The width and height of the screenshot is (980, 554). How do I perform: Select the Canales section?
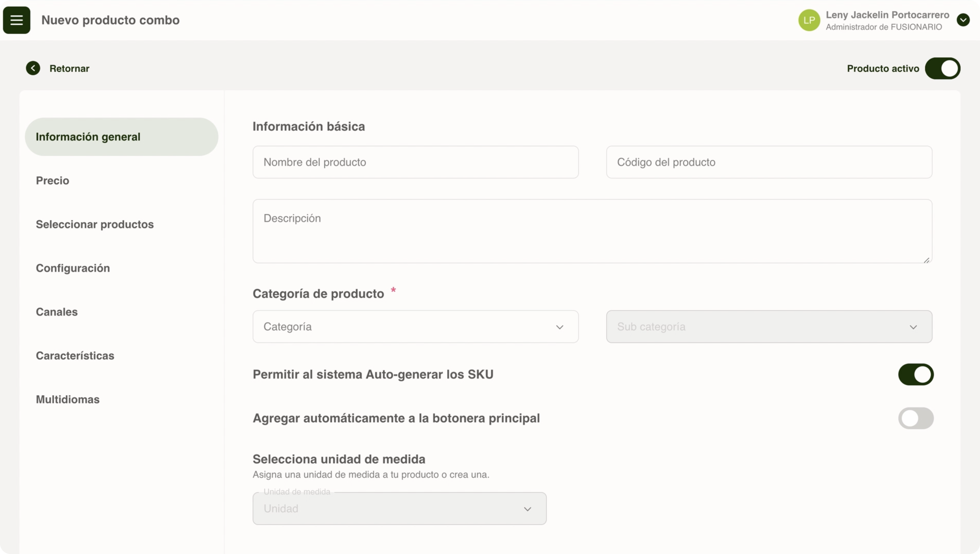click(x=57, y=312)
